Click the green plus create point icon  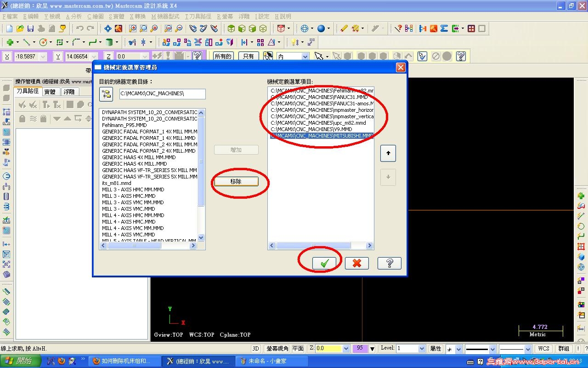click(9, 42)
